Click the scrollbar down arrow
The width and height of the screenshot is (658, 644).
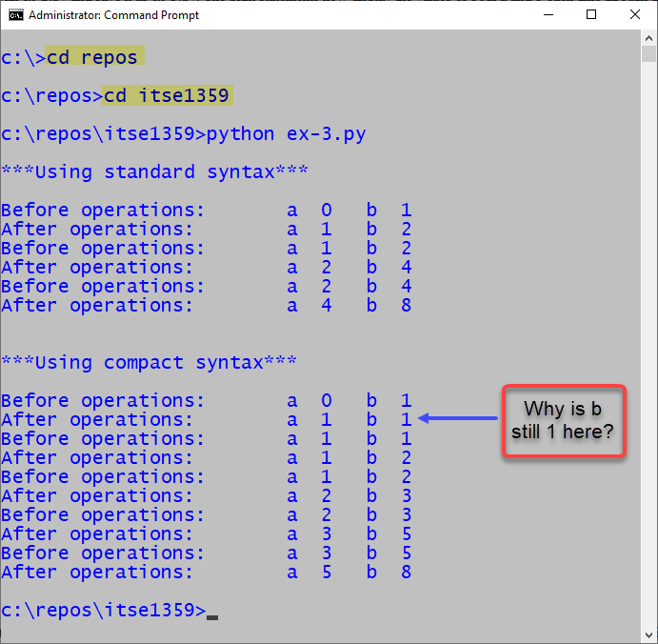[648, 634]
